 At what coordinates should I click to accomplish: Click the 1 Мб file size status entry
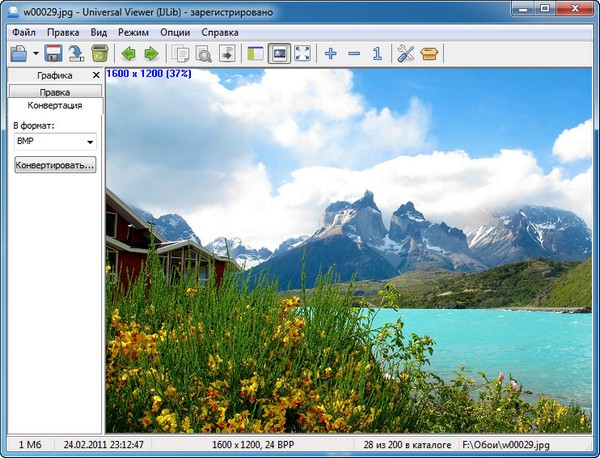(31, 445)
